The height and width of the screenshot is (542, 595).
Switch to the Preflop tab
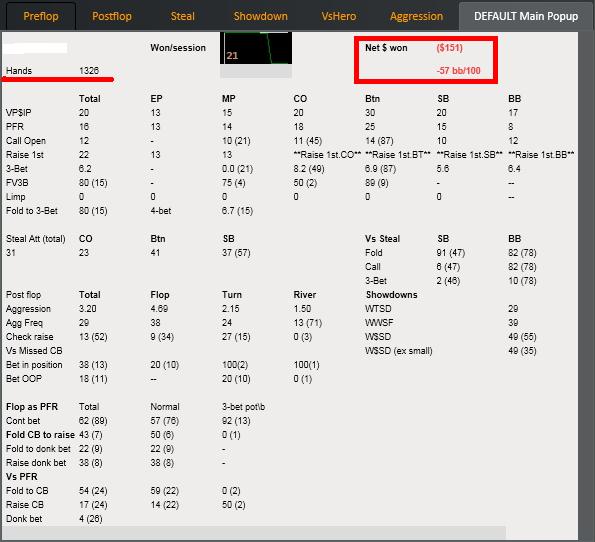41,16
